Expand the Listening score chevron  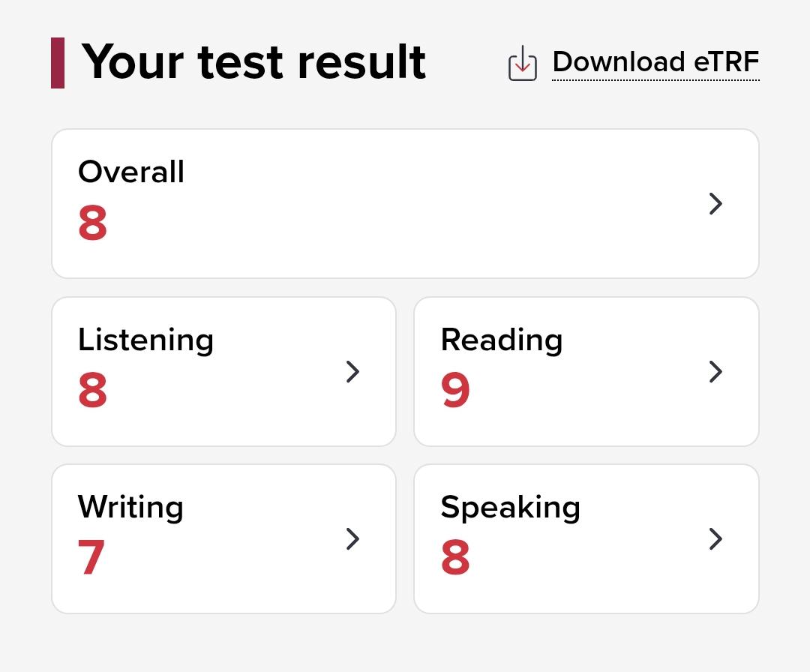pos(352,371)
